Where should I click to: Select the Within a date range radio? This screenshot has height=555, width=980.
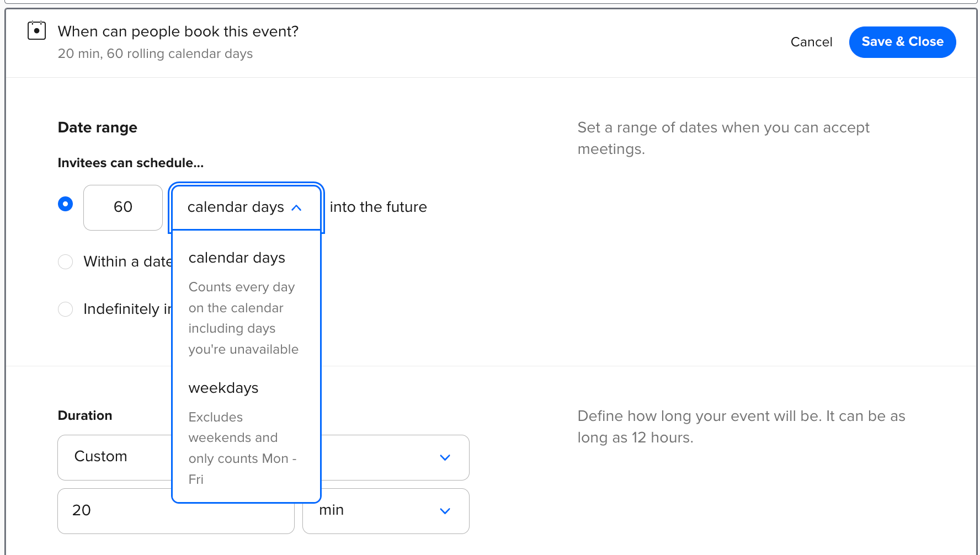tap(65, 262)
